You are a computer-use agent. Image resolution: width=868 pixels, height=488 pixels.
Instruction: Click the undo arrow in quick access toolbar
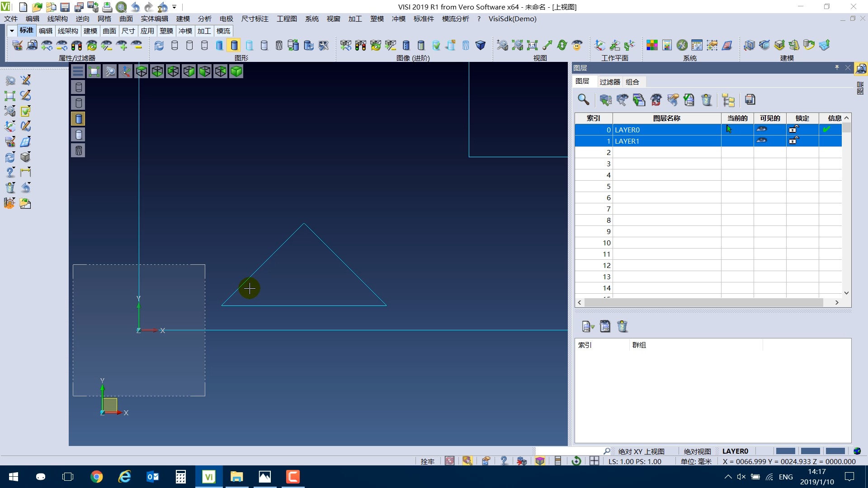coord(135,7)
